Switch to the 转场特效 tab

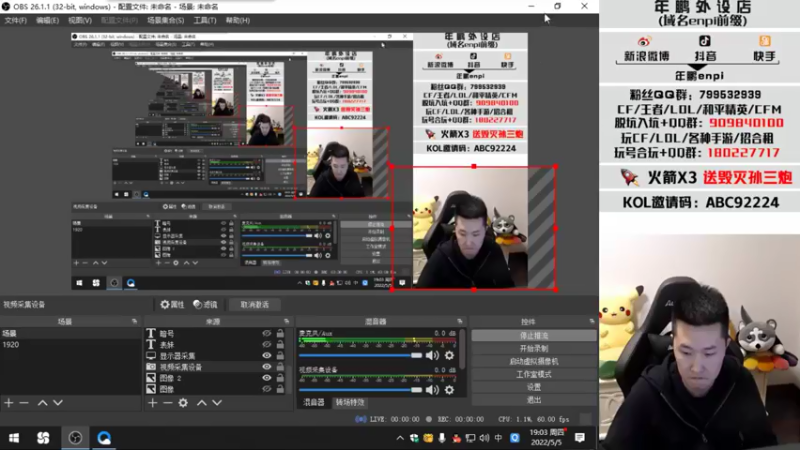pos(350,403)
